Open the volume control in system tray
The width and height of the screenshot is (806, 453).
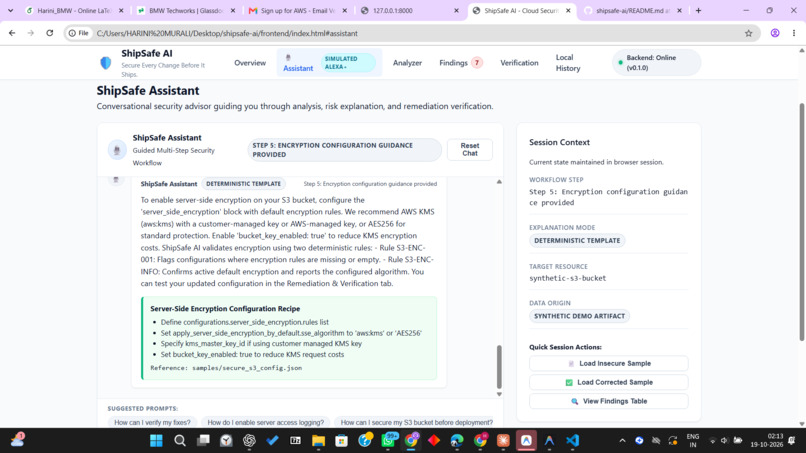(x=724, y=441)
